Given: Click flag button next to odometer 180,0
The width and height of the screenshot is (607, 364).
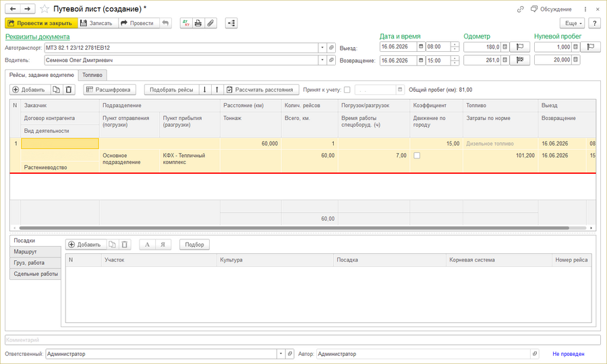Looking at the screenshot, I should [520, 47].
